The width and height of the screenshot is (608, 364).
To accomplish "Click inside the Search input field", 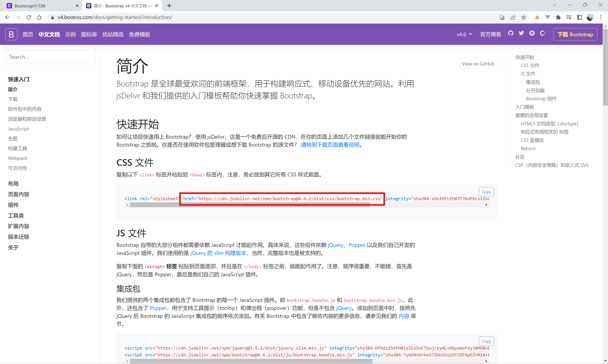I will 50,56.
